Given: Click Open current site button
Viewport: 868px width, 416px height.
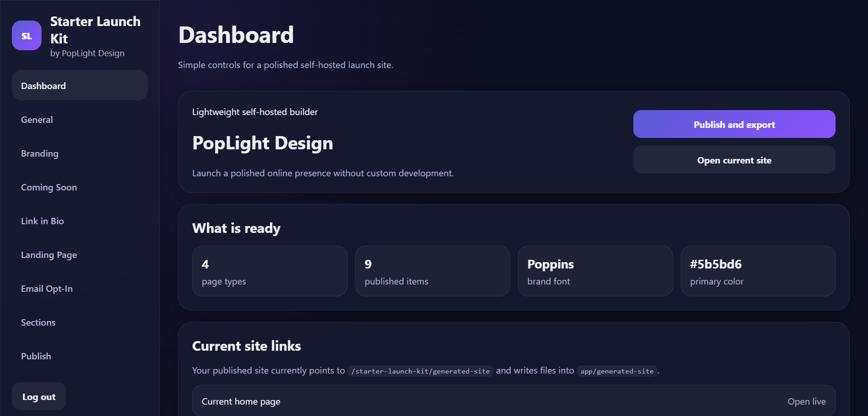Looking at the screenshot, I should pos(734,160).
